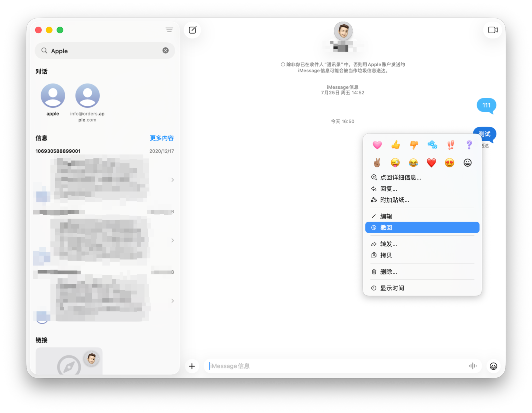
Task: Click the audio recording waveform icon
Action: click(x=472, y=366)
